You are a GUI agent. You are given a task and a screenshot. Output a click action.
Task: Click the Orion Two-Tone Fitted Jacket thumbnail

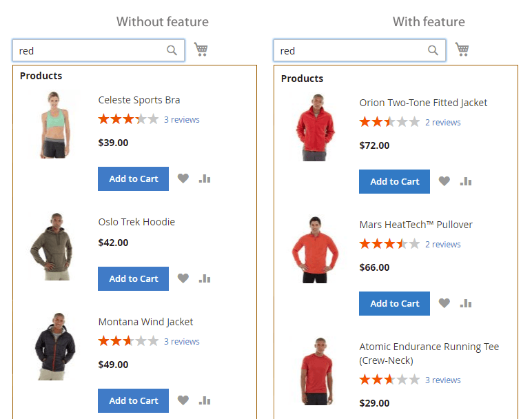pyautogui.click(x=314, y=127)
